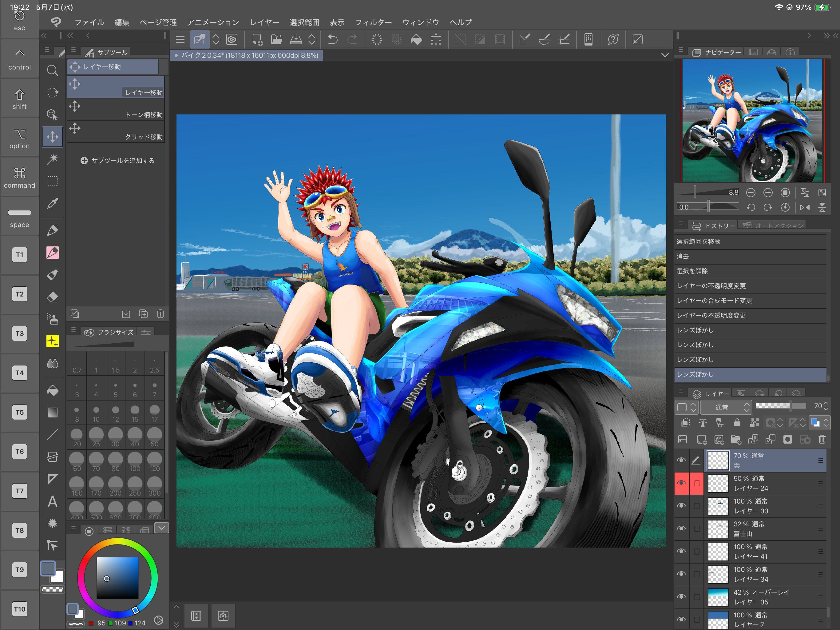The image size is (840, 630).
Task: Hide レイヤー 35 via eye icon
Action: tap(681, 597)
